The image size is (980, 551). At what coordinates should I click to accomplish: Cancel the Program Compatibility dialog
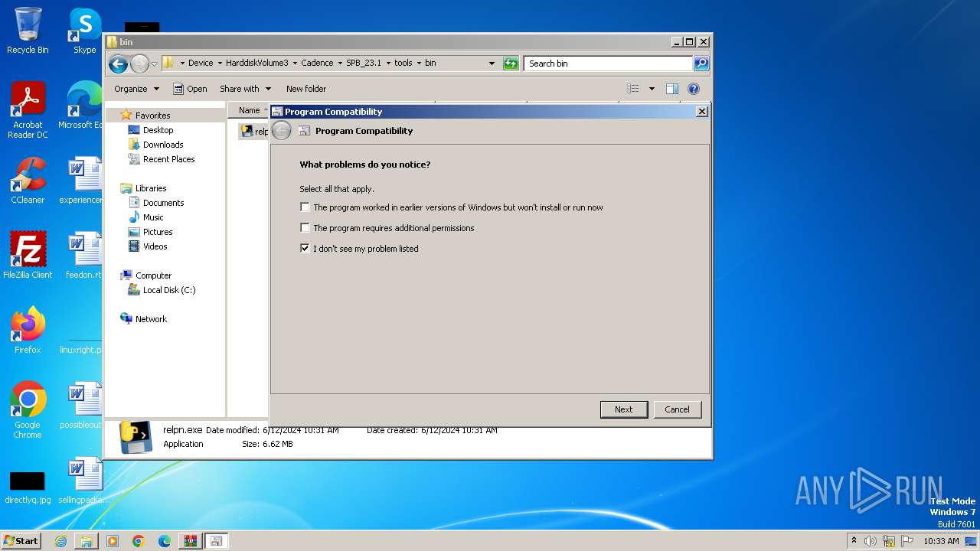coord(677,409)
